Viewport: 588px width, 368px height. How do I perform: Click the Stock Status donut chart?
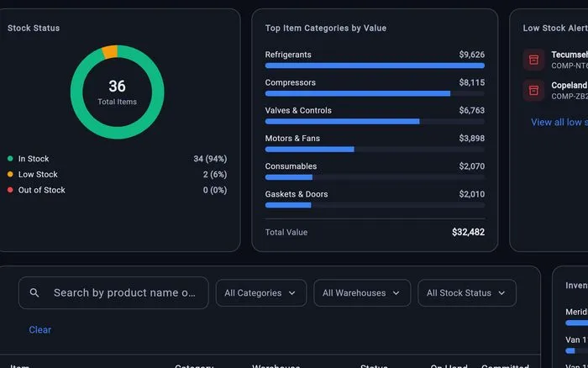point(118,92)
